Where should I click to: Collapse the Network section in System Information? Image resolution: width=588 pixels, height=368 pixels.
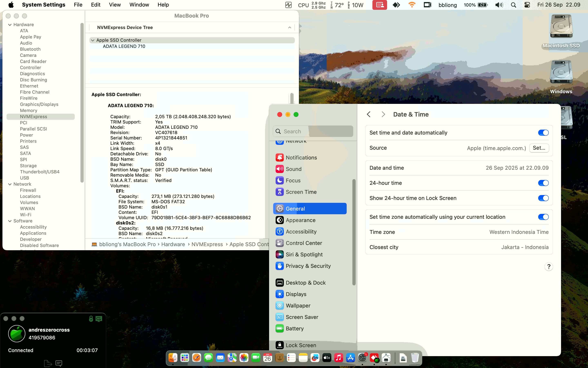[10, 184]
